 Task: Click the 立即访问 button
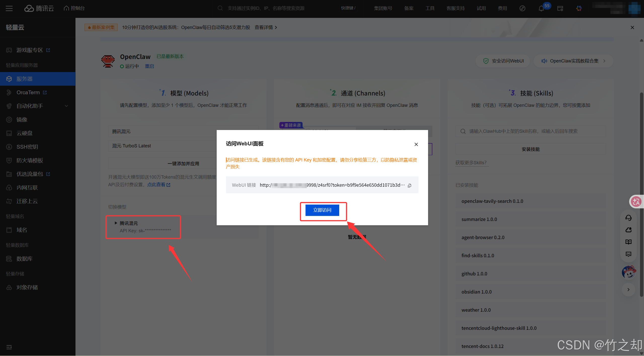pos(322,210)
